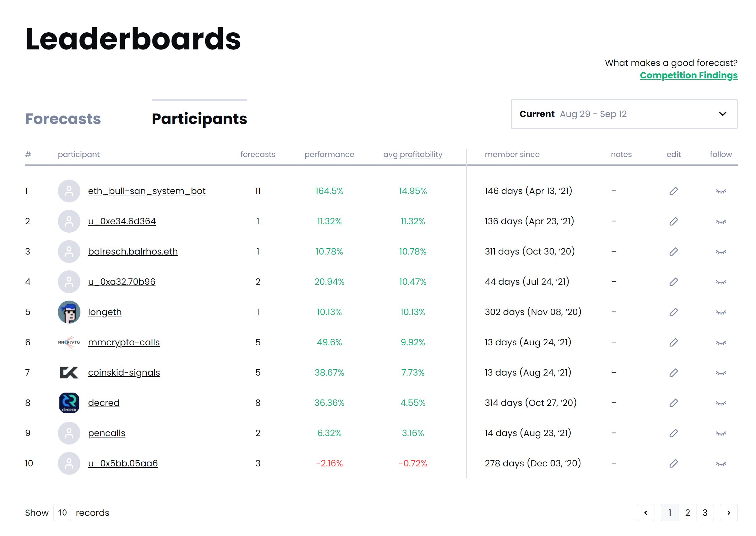Click the mmcrypto-calls logo icon

69,342
